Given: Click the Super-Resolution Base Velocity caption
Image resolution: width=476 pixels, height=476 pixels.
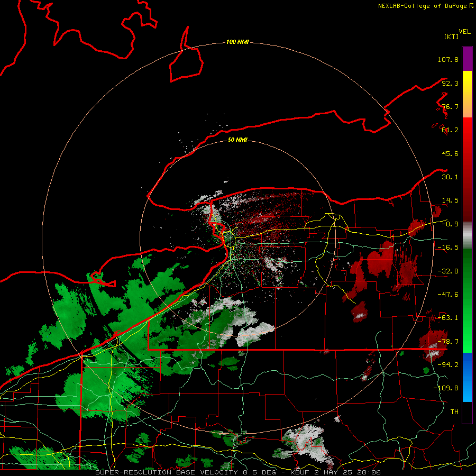Looking at the screenshot, I should (x=237, y=472).
